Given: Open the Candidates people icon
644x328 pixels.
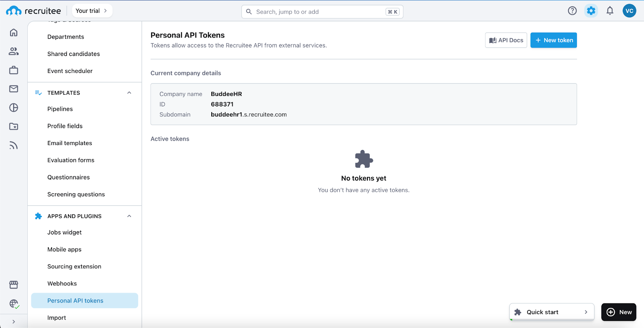Looking at the screenshot, I should [14, 51].
